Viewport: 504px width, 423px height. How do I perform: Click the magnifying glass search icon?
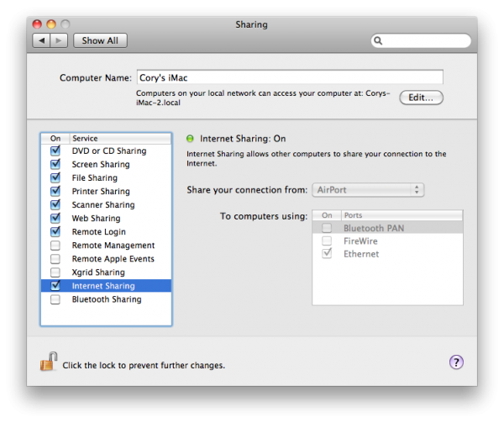[379, 40]
